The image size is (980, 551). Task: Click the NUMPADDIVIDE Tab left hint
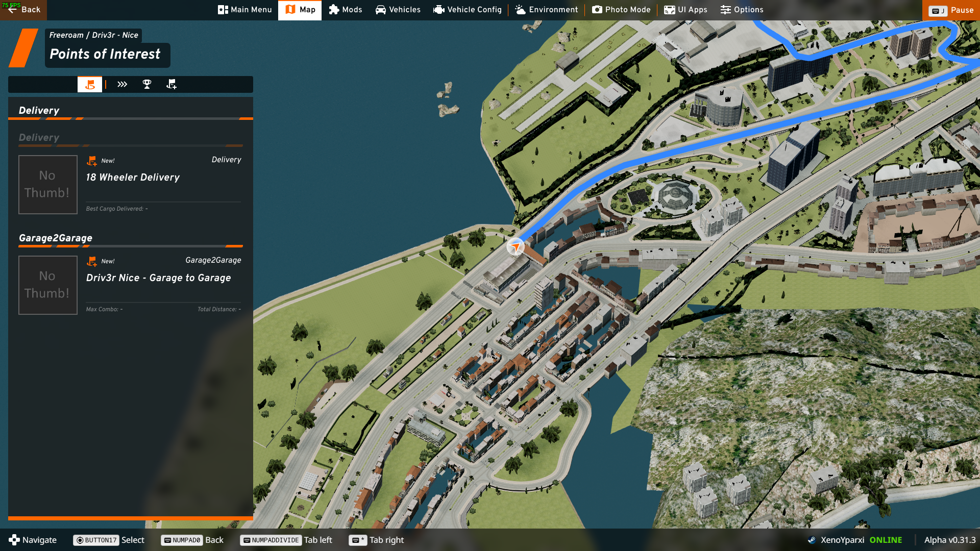pos(286,540)
